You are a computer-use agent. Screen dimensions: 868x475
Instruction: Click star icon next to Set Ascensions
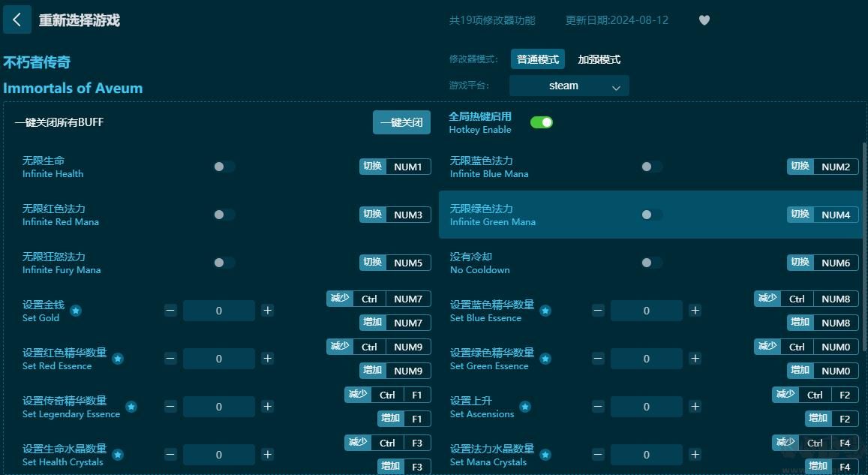(525, 407)
